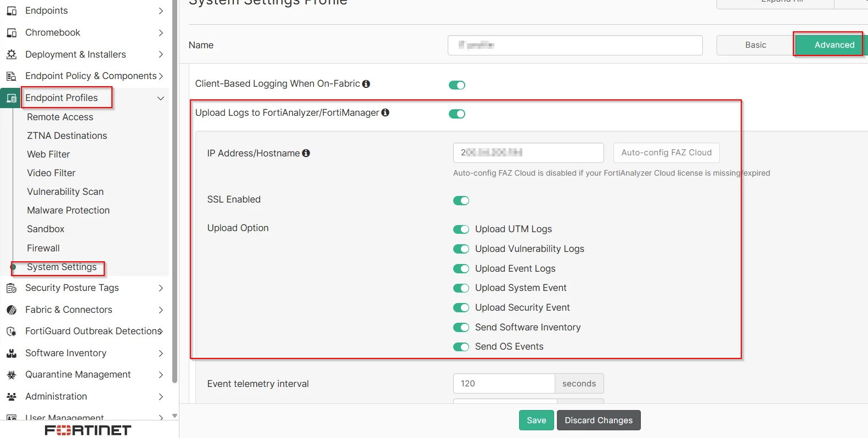Open Sandbox profiles

click(x=46, y=229)
